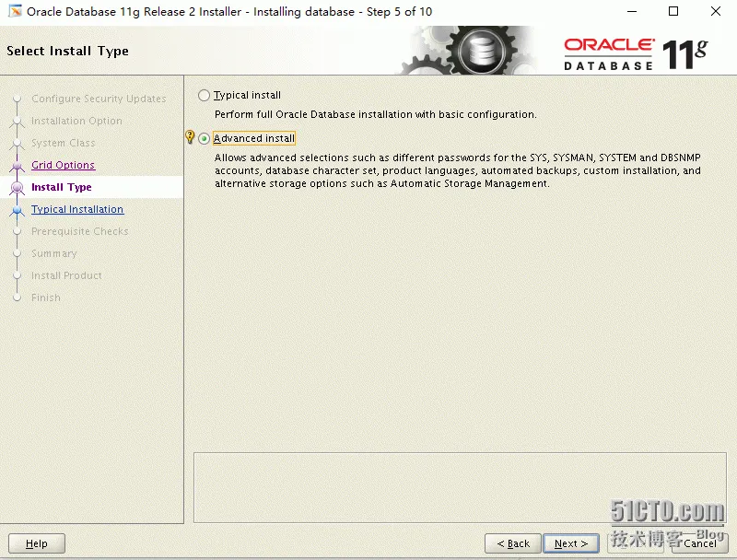The height and width of the screenshot is (560, 737).
Task: Click the Install Type step marker icon
Action: (18, 188)
